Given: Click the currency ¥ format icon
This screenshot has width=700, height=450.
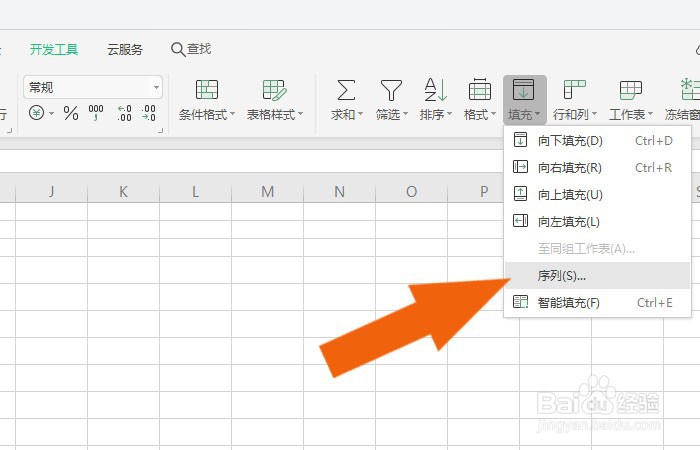Looking at the screenshot, I should (x=36, y=113).
